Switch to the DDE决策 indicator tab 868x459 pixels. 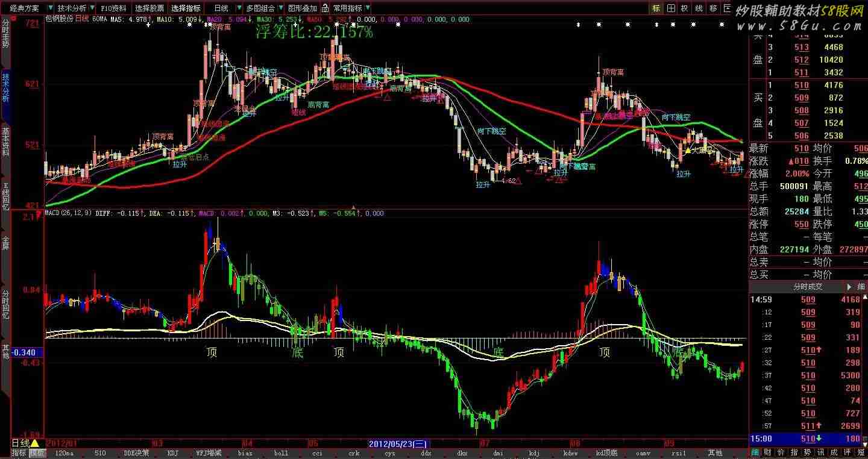(136, 453)
